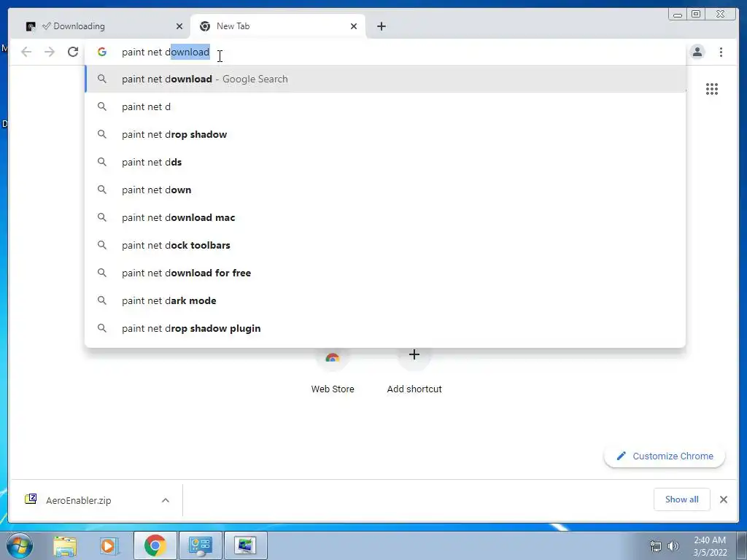This screenshot has width=747, height=560.
Task: Open Windows Explorer from taskbar
Action: pos(65,545)
